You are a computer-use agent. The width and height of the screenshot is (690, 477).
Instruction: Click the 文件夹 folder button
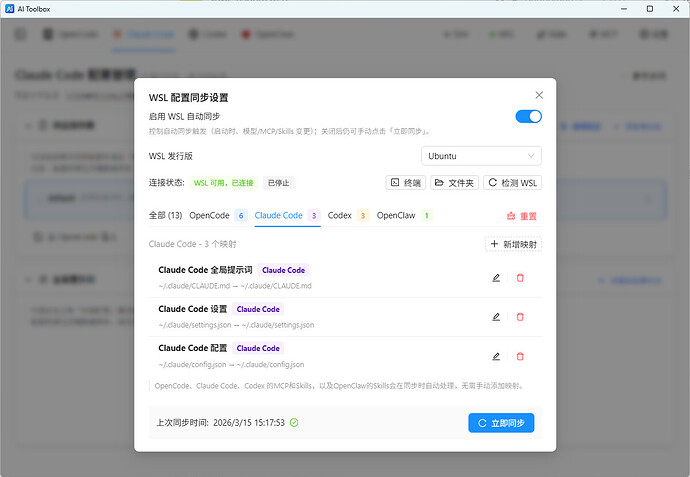click(454, 183)
